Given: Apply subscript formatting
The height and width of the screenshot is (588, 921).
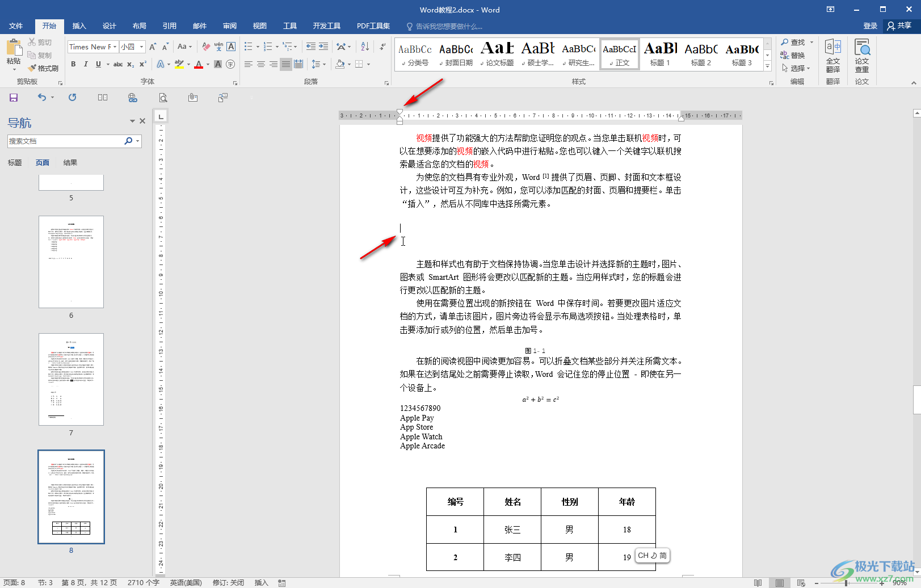Looking at the screenshot, I should [x=131, y=64].
